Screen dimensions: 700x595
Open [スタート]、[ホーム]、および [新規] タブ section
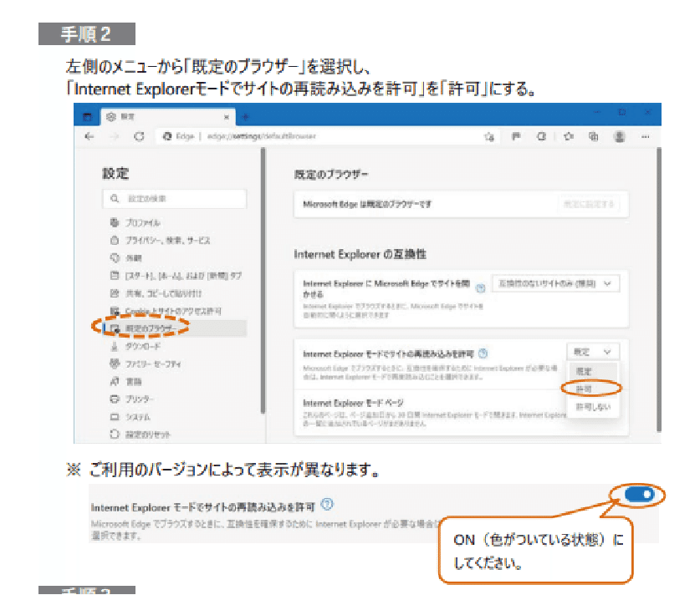tap(176, 276)
